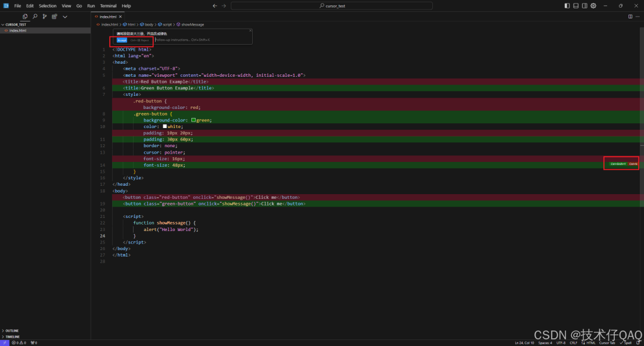Reject font-size change via inline red button
The height and width of the screenshot is (346, 644).
click(633, 164)
